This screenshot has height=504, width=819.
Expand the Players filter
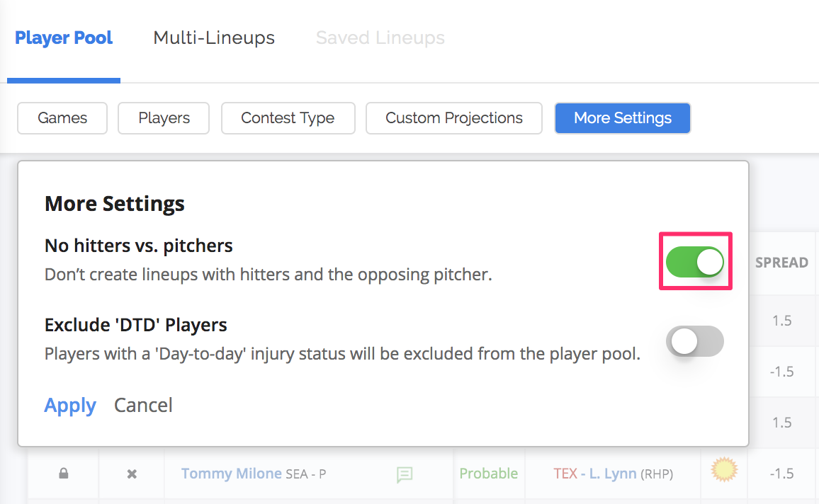163,118
